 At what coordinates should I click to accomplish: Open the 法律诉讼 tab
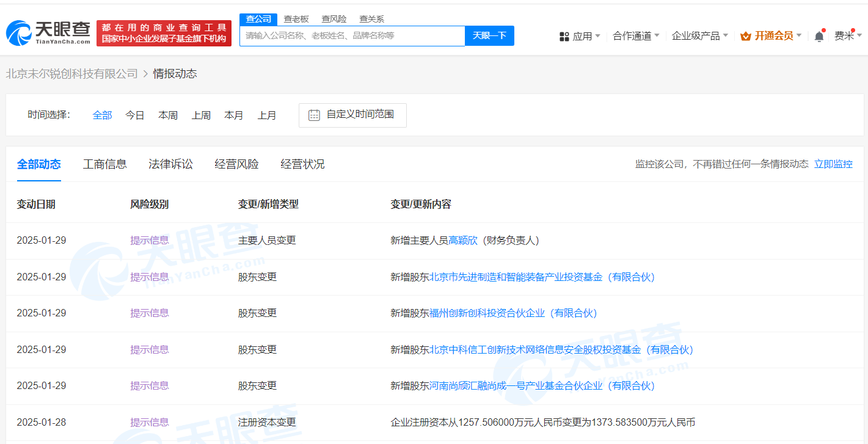click(170, 164)
